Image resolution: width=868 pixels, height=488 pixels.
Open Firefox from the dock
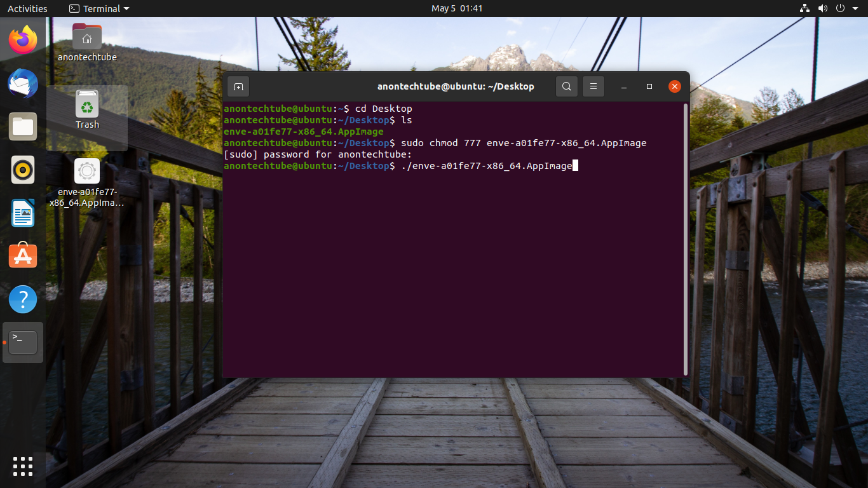pos(23,40)
